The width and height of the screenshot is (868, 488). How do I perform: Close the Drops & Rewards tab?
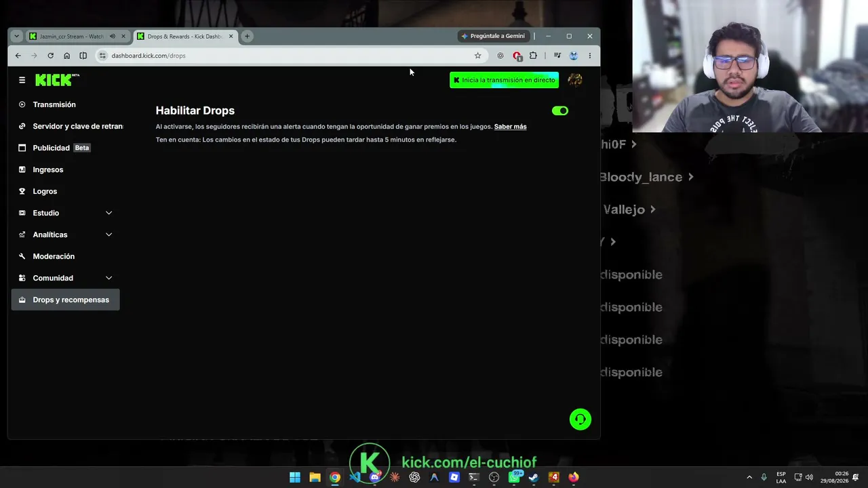click(x=231, y=36)
